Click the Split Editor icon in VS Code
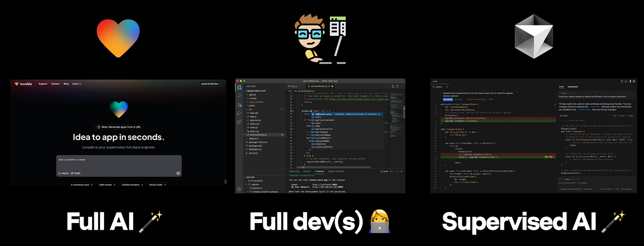This screenshot has height=246, width=644. [x=397, y=86]
